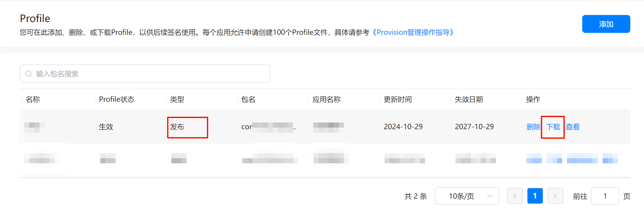644x222 pixels.
Task: Click 下载 for the first profile
Action: pos(553,127)
